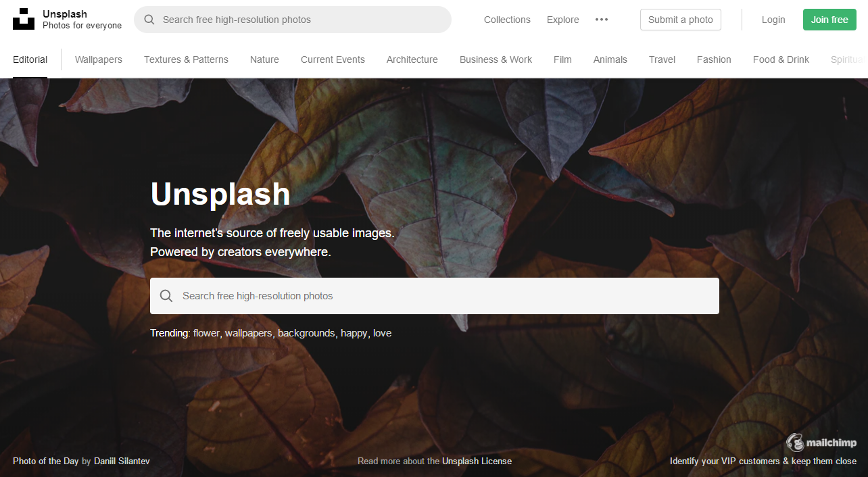The image size is (868, 477).
Task: Open Daniil Silantev's profile link
Action: pyautogui.click(x=122, y=461)
